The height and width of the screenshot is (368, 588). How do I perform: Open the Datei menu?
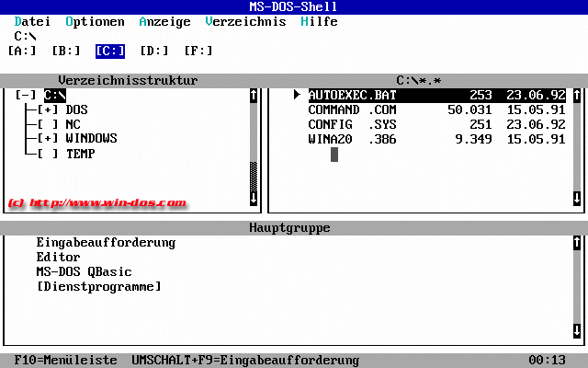click(x=33, y=21)
